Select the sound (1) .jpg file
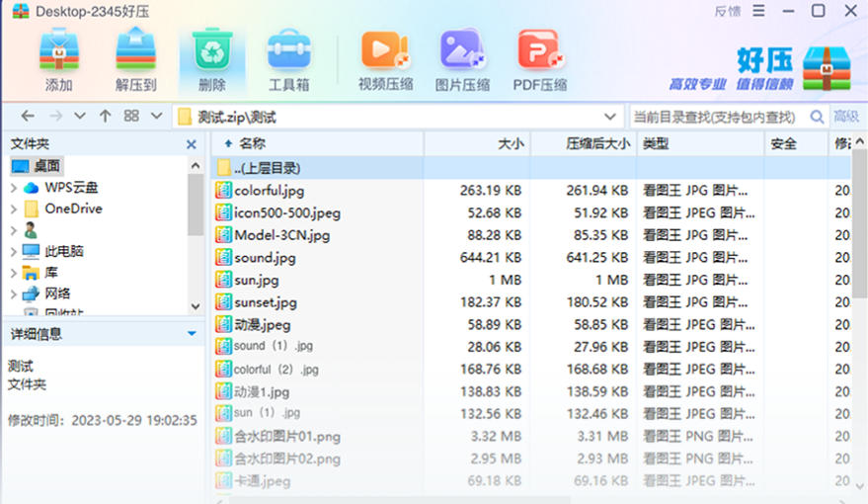Image resolution: width=868 pixels, height=504 pixels. coord(274,346)
